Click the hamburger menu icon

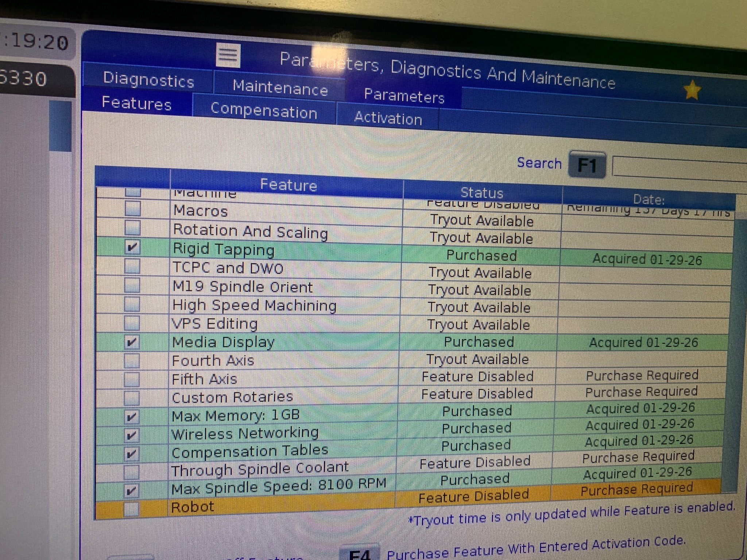point(228,55)
